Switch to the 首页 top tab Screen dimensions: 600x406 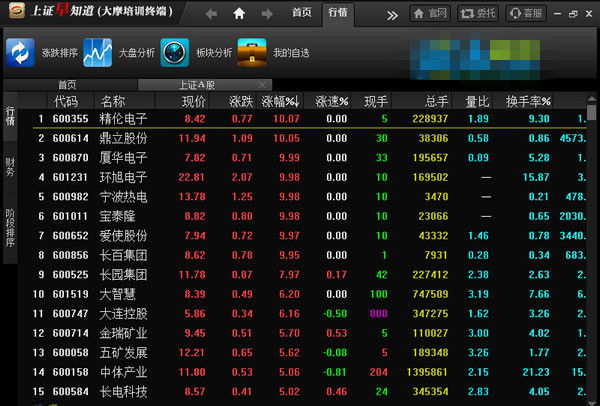(302, 13)
